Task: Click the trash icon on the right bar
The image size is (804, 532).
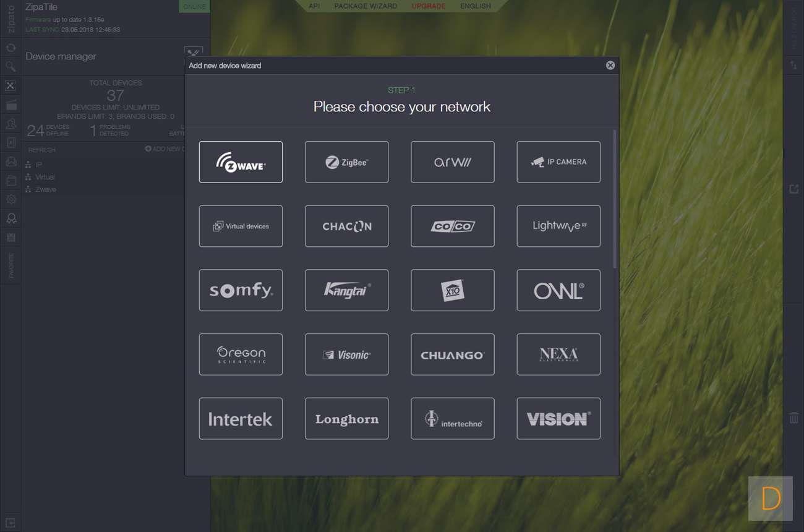Action: [x=794, y=418]
